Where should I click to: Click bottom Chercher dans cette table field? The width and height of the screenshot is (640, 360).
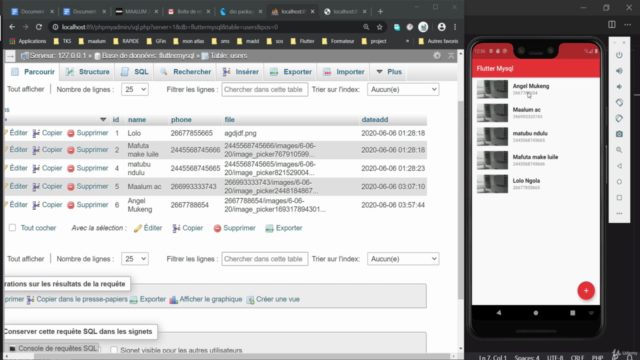pos(264,259)
